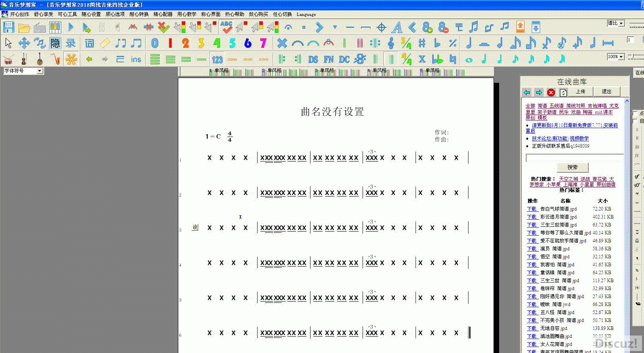Download 告白气球简谱.jpd
Screen dimensions: 644x353
click(x=532, y=209)
